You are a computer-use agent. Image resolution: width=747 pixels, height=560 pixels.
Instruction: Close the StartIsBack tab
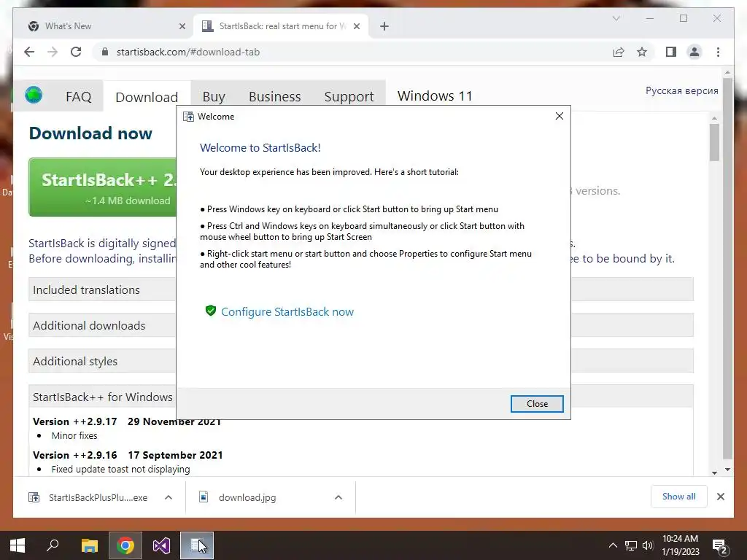click(x=356, y=26)
